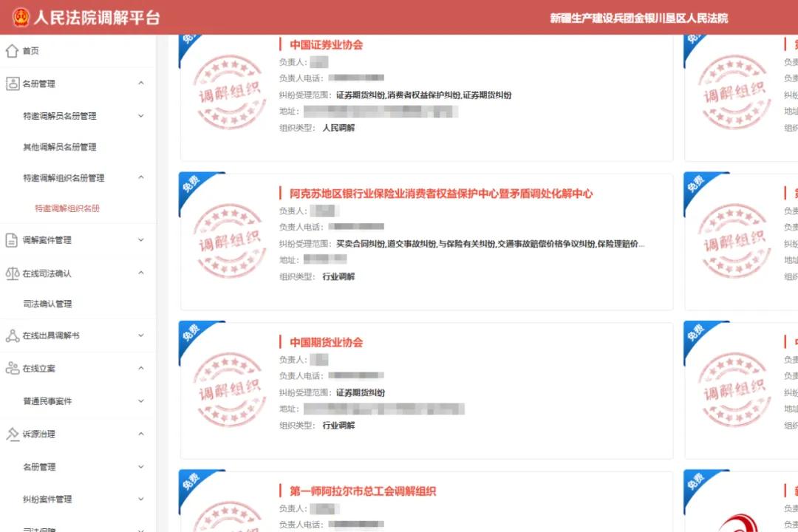Click 证券期货纠纷 scope on 中国期货业协会 card
This screenshot has width=798, height=532.
[361, 392]
